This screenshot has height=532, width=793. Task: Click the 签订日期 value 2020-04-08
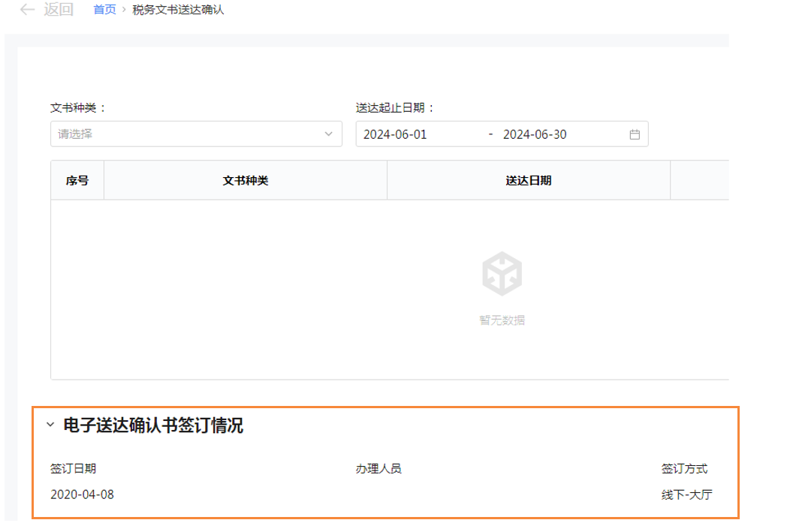pos(83,494)
